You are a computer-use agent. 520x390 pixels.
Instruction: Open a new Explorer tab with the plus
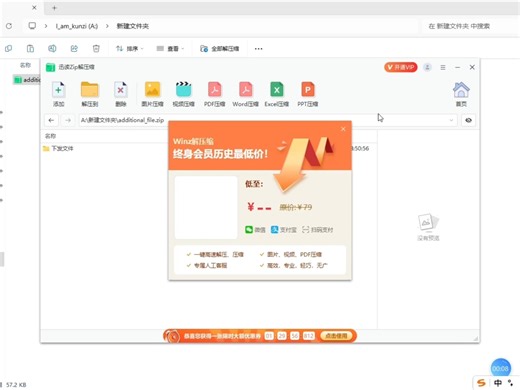54,8
